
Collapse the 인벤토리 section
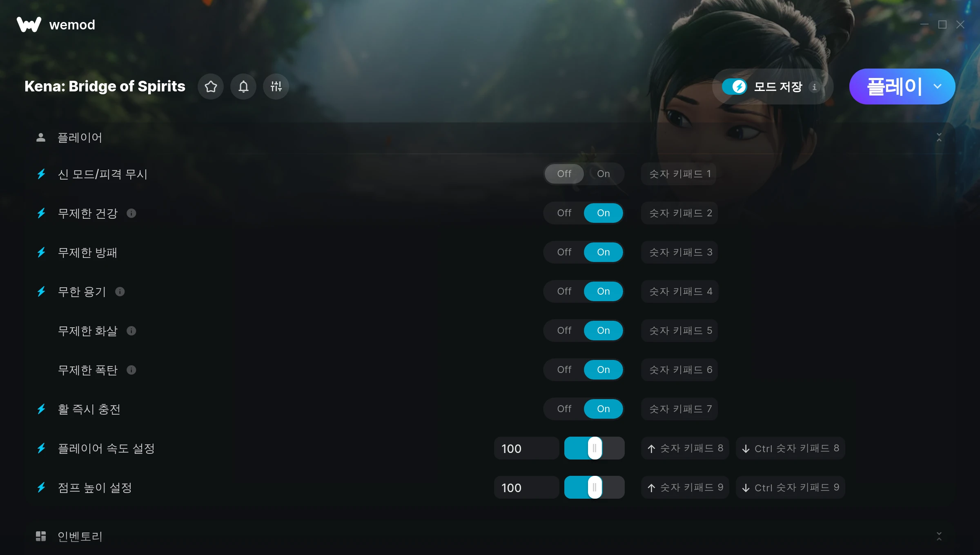939,536
